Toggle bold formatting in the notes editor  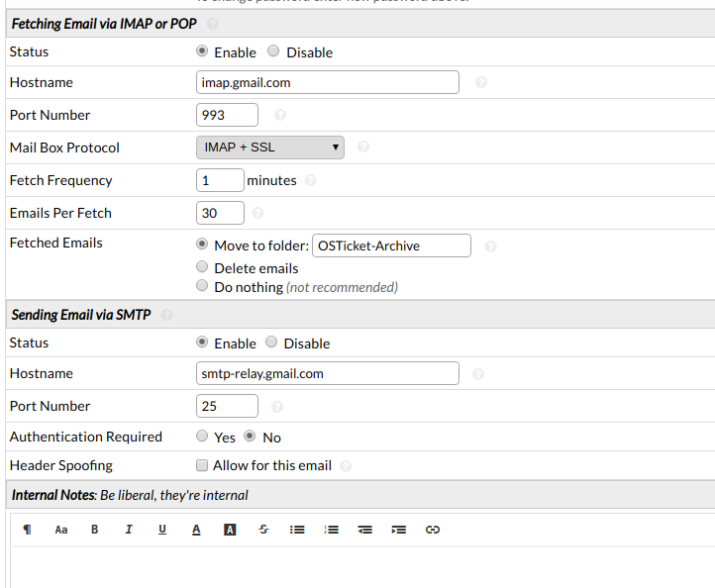(x=94, y=530)
